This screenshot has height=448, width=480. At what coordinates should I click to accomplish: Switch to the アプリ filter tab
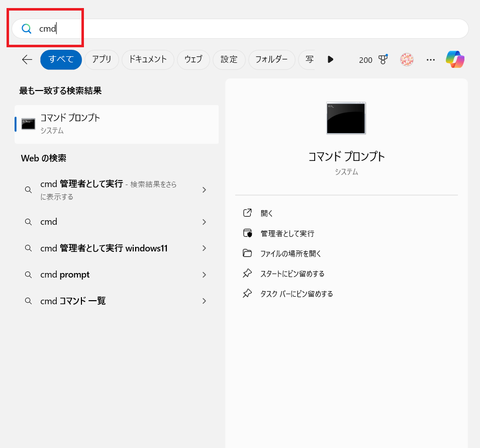click(x=102, y=59)
